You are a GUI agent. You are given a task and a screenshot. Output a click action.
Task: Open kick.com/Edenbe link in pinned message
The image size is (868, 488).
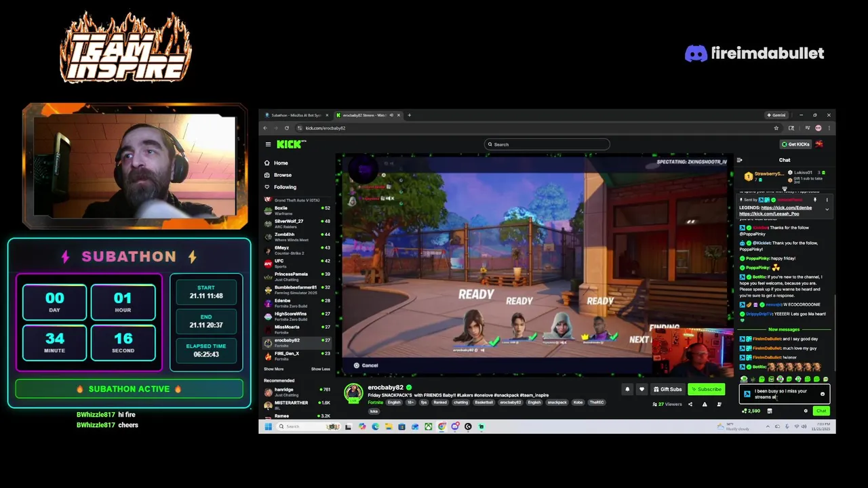click(786, 207)
